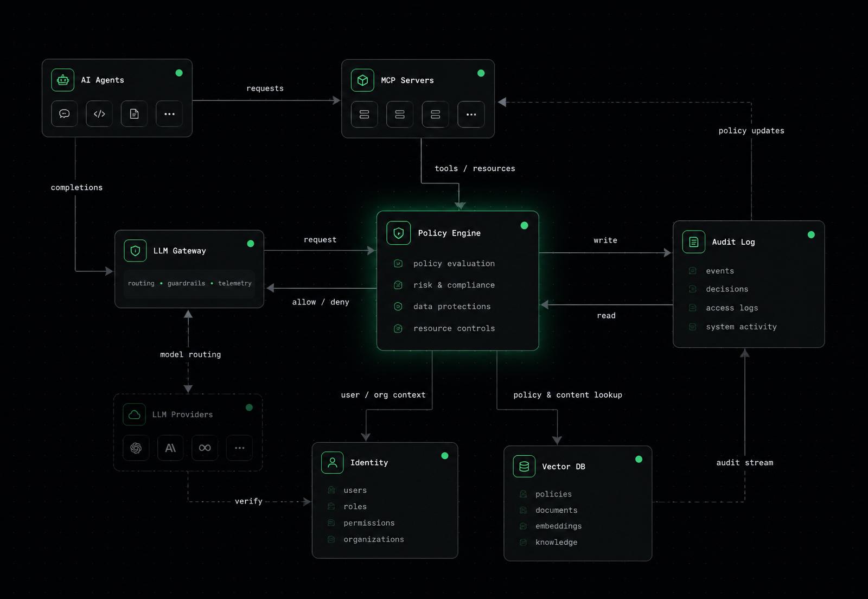Select the third server icon in MCP Servers

click(436, 114)
